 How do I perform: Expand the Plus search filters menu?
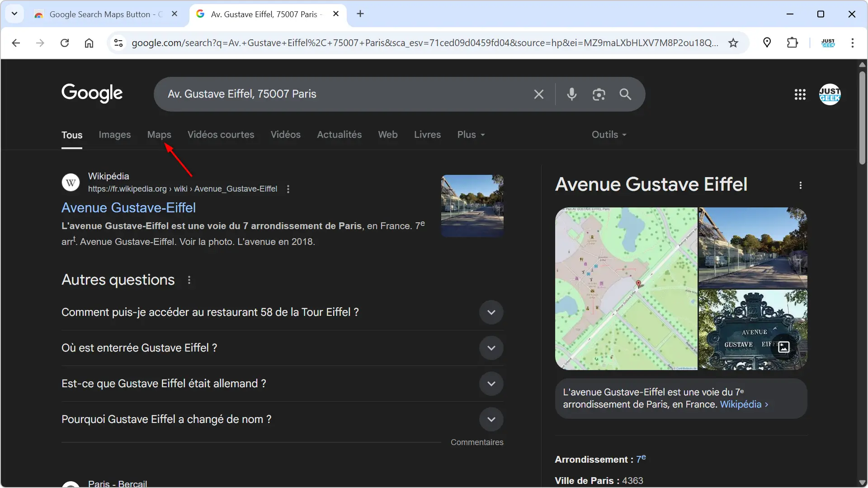471,135
